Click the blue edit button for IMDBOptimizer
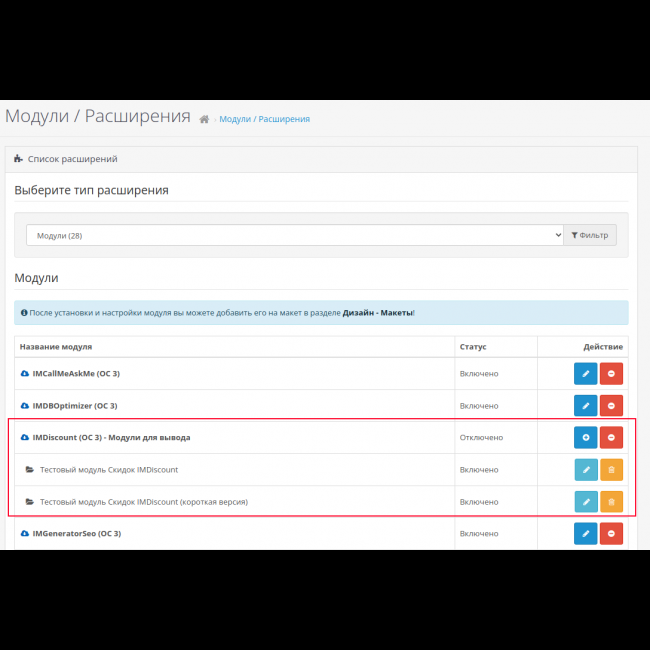Screen dimensions: 650x650 coord(585,405)
